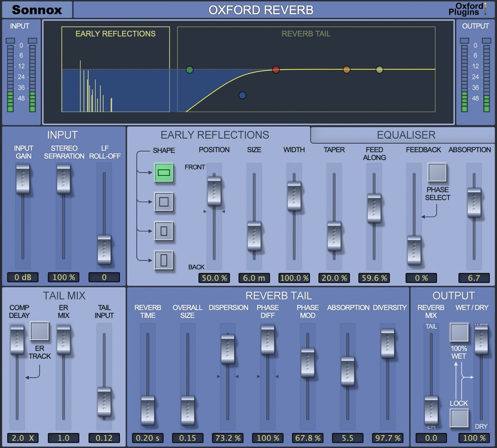Toggle the 100% Wet button

point(459,332)
